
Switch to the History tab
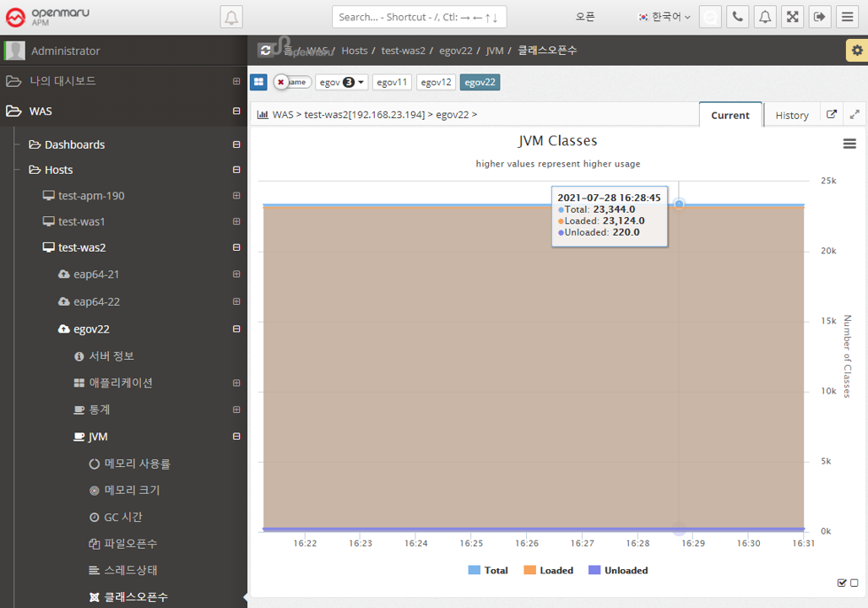pyautogui.click(x=791, y=115)
